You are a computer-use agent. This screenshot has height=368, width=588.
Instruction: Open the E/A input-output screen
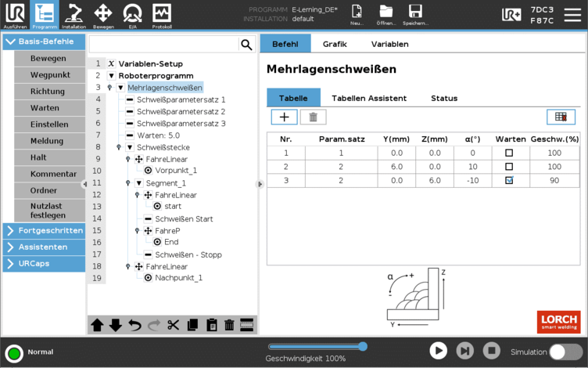point(131,14)
